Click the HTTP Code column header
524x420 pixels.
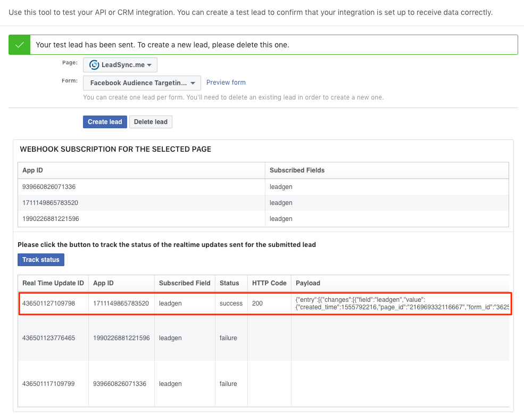tap(269, 283)
